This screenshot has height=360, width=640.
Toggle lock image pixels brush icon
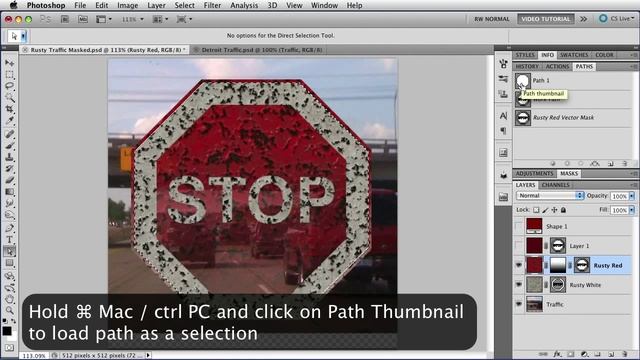(x=545, y=210)
